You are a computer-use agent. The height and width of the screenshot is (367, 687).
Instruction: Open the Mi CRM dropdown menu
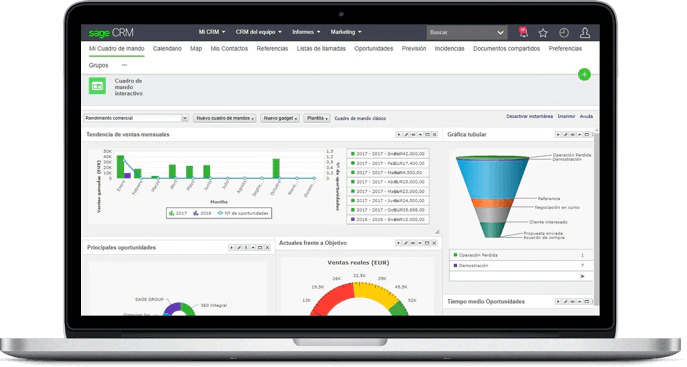tap(212, 32)
